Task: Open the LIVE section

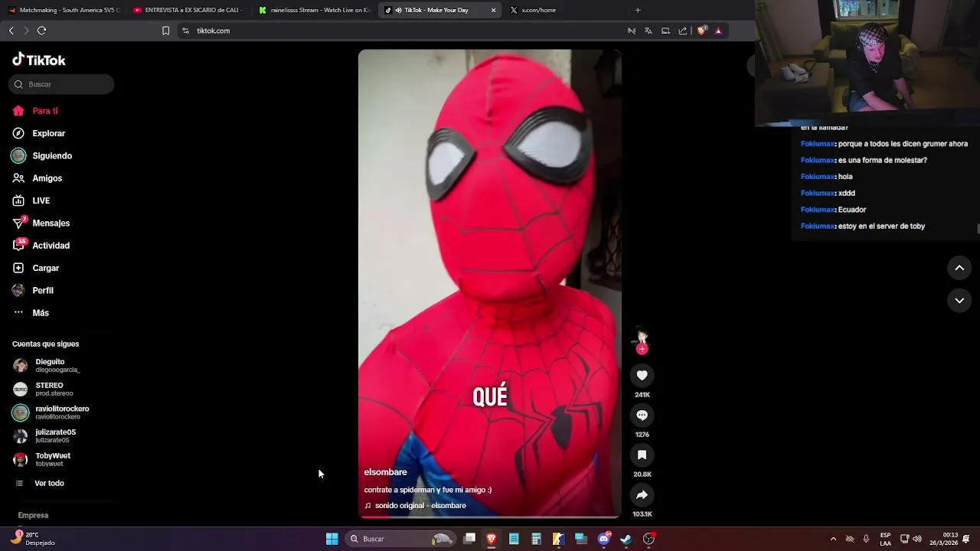Action: [31, 201]
